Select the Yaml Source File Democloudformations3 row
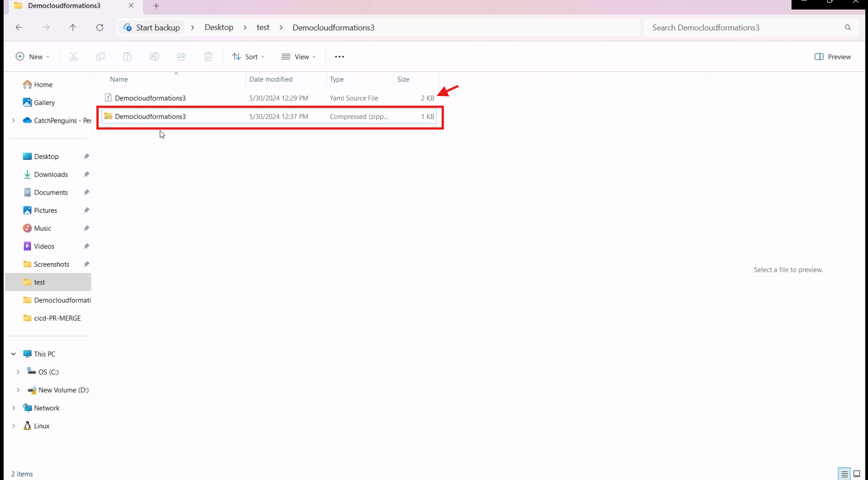The height and width of the screenshot is (480, 868). click(269, 98)
